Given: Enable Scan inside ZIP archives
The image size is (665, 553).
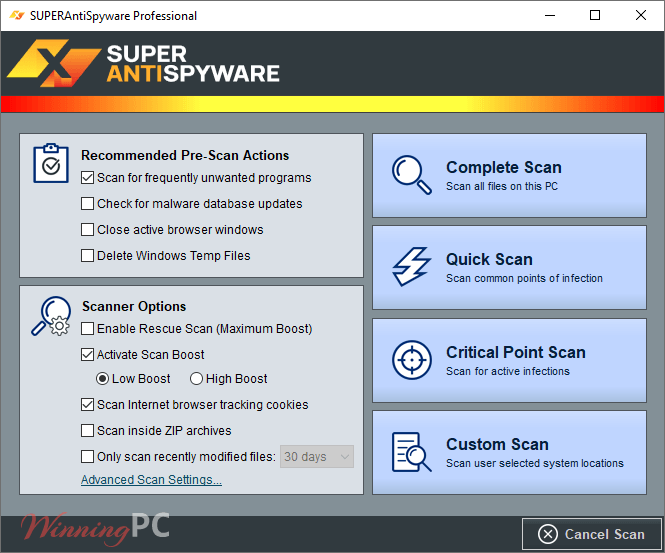Looking at the screenshot, I should pyautogui.click(x=87, y=431).
